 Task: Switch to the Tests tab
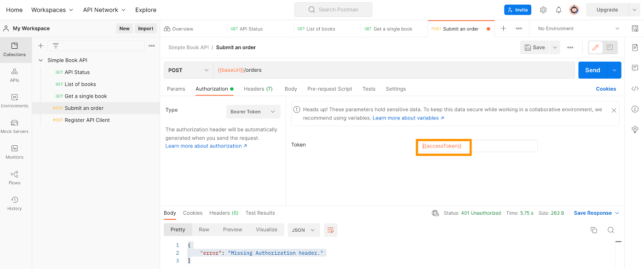369,89
